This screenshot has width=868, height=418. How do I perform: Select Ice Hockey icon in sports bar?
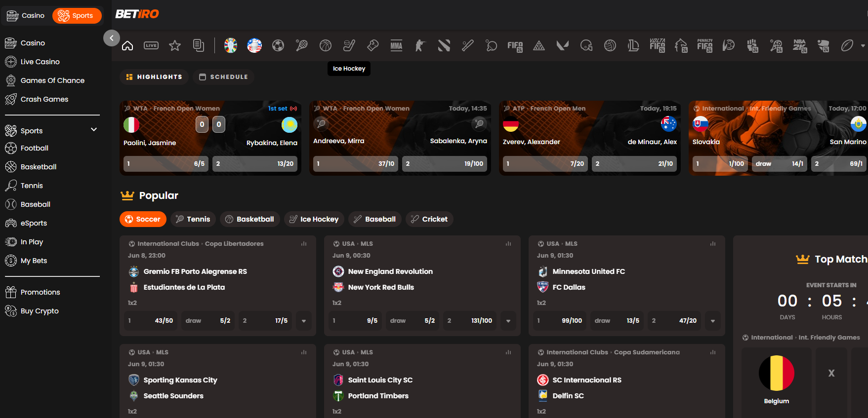pyautogui.click(x=349, y=46)
